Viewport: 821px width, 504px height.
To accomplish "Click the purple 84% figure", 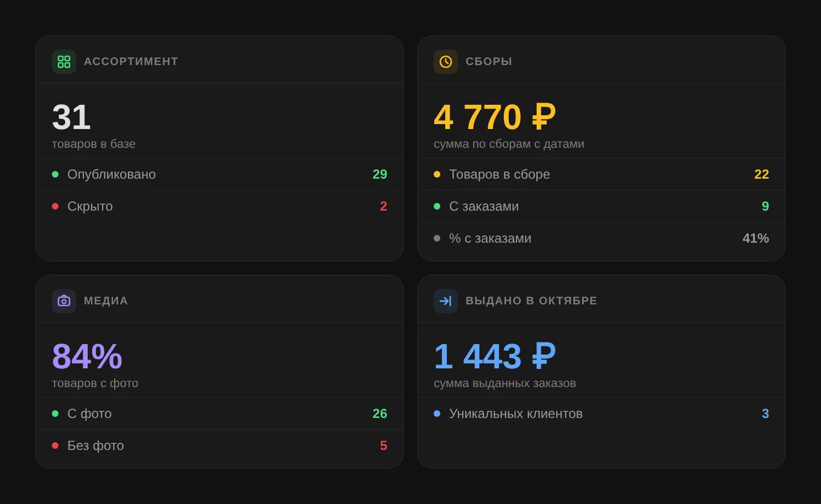I will click(x=87, y=357).
